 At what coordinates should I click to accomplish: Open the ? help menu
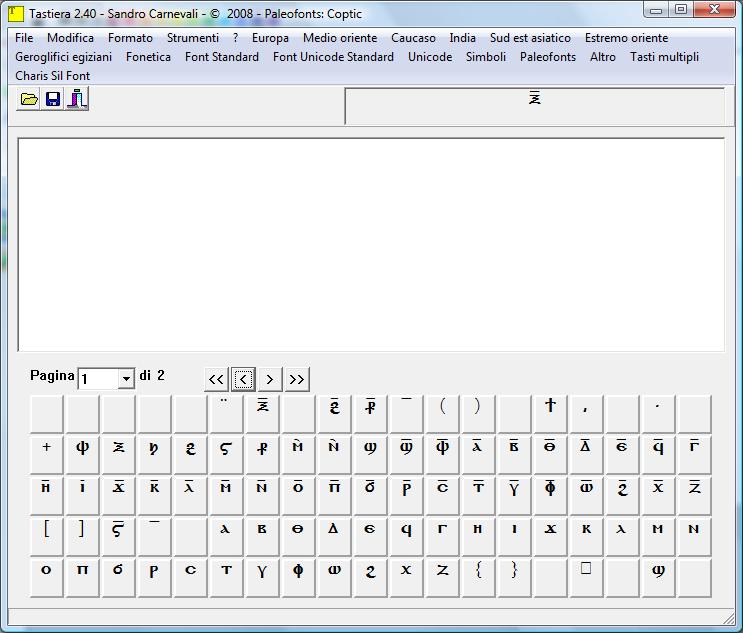(236, 38)
